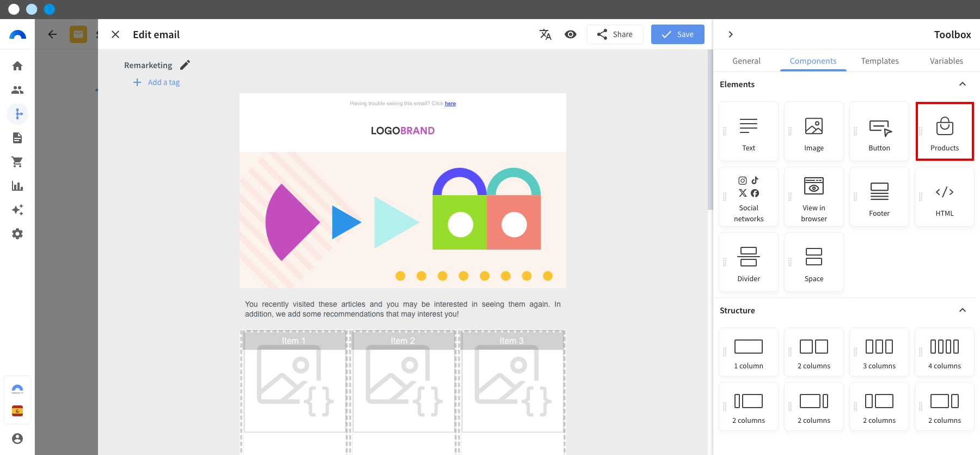
Task: Close the Edit email dialog
Action: pyautogui.click(x=115, y=34)
